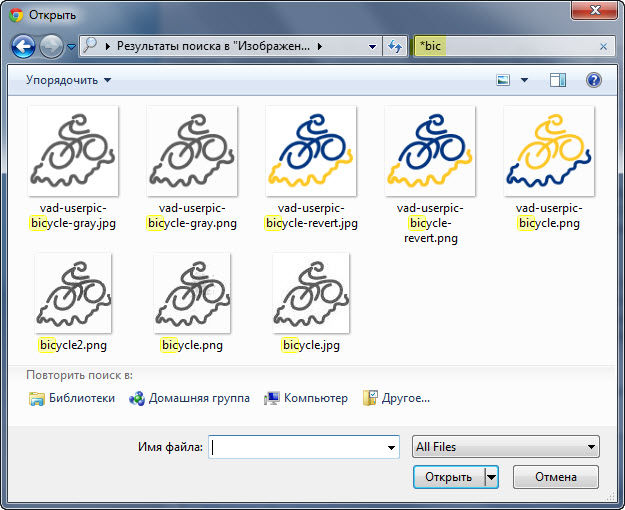Screen dimensions: 625x510
Task: Click the file name 'bicycle2.png'
Action: pyautogui.click(x=73, y=345)
